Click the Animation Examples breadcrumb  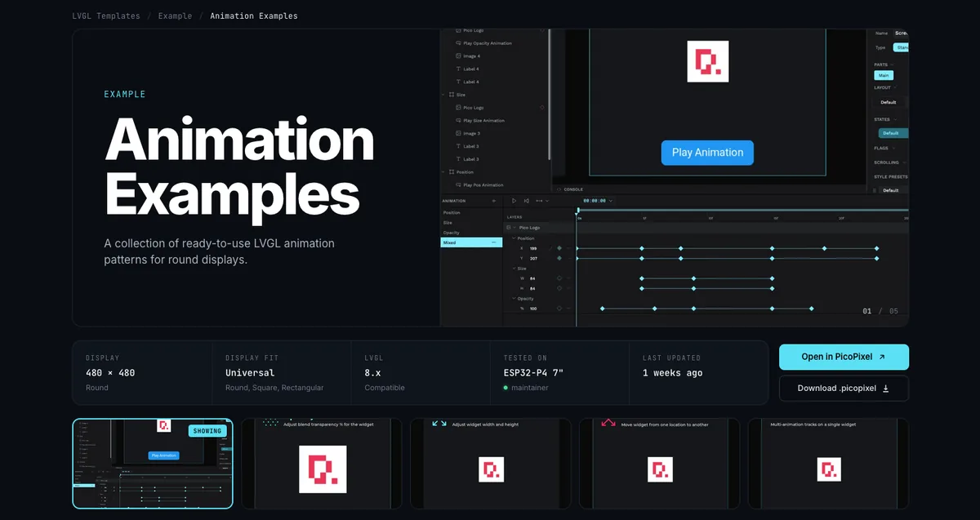pyautogui.click(x=254, y=16)
